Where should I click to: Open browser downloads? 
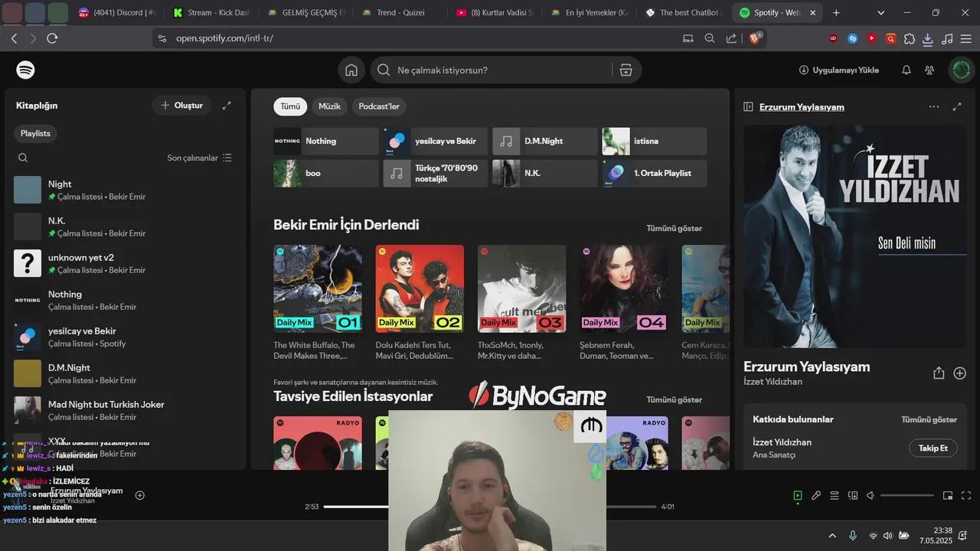pyautogui.click(x=928, y=38)
